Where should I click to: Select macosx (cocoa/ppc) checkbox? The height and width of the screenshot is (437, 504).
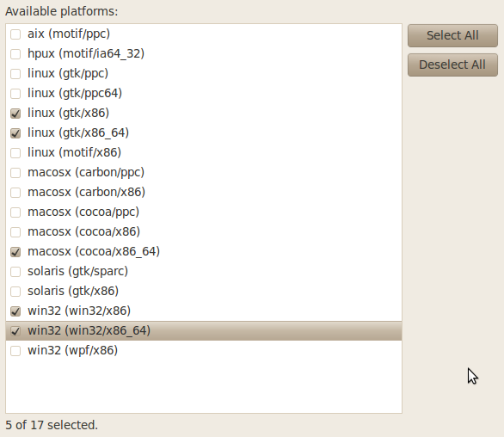[x=15, y=212]
